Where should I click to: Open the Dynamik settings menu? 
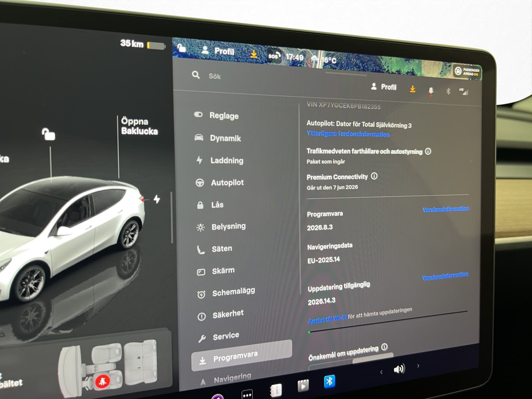[217, 138]
